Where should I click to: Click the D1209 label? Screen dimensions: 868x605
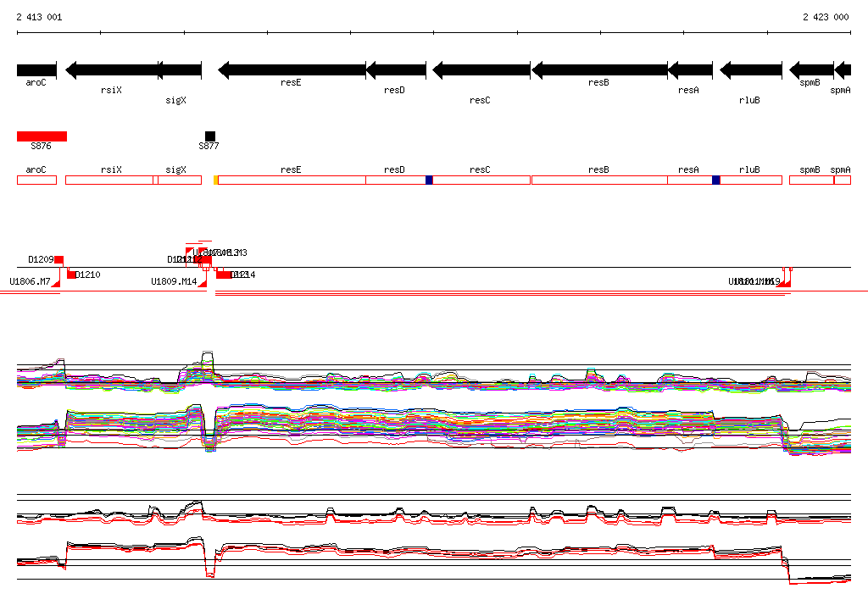pos(41,259)
